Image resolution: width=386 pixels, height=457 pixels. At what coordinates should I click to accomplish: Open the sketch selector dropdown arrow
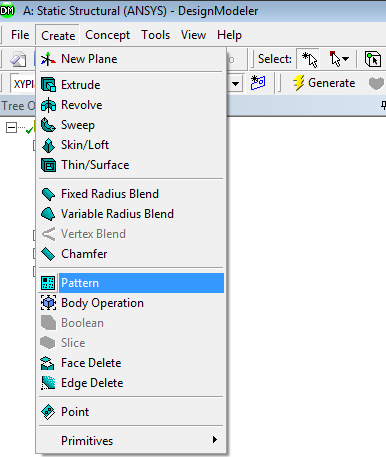236,83
